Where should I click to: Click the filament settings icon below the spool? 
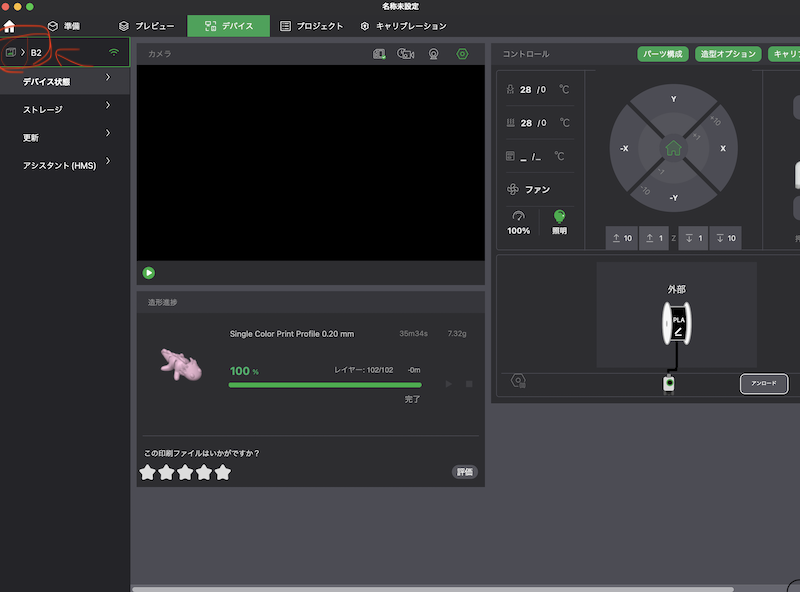[x=518, y=383]
